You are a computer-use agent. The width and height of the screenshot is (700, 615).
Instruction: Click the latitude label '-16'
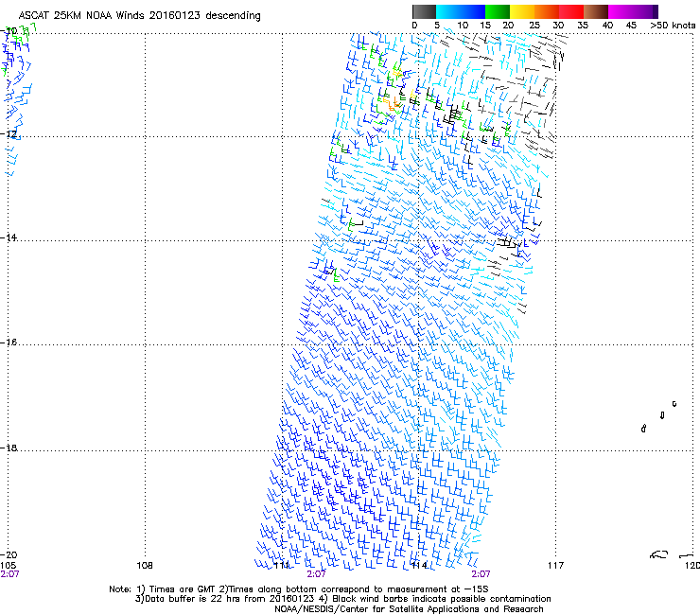pyautogui.click(x=9, y=342)
